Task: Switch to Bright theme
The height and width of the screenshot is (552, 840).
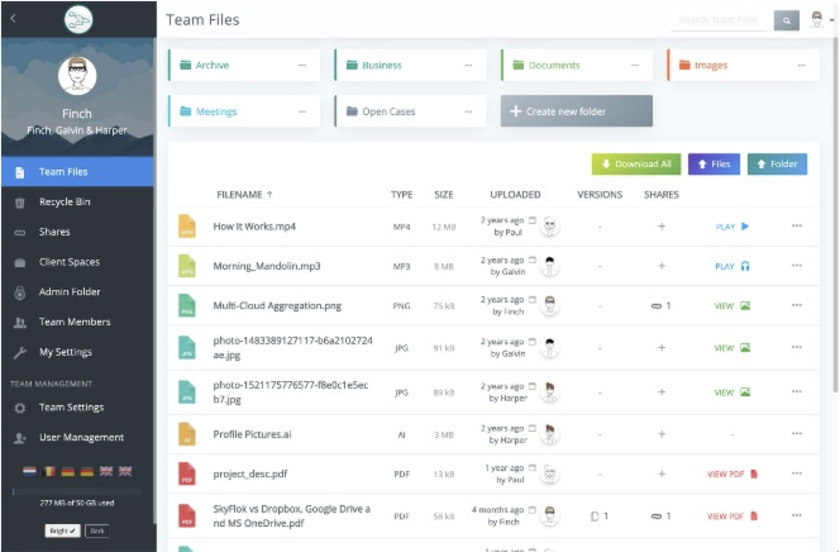Action: pyautogui.click(x=62, y=531)
